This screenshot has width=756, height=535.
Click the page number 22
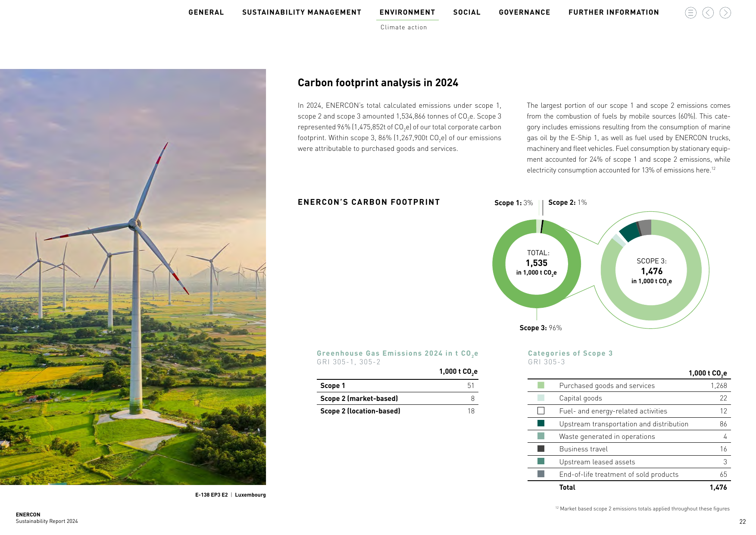tap(742, 522)
